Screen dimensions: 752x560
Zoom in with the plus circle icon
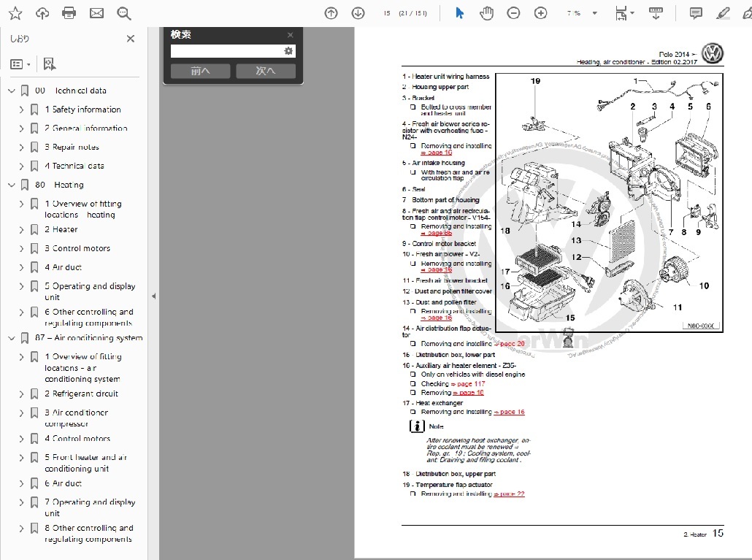540,13
